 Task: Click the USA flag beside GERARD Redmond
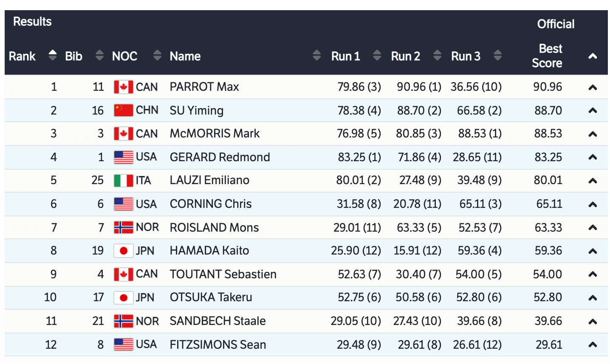pyautogui.click(x=123, y=157)
